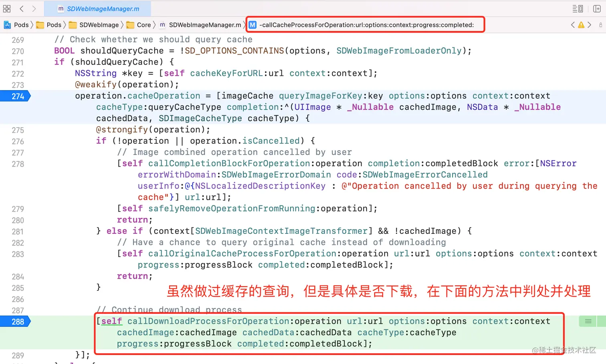
Task: Click isCancelled on line 276
Action: point(271,141)
